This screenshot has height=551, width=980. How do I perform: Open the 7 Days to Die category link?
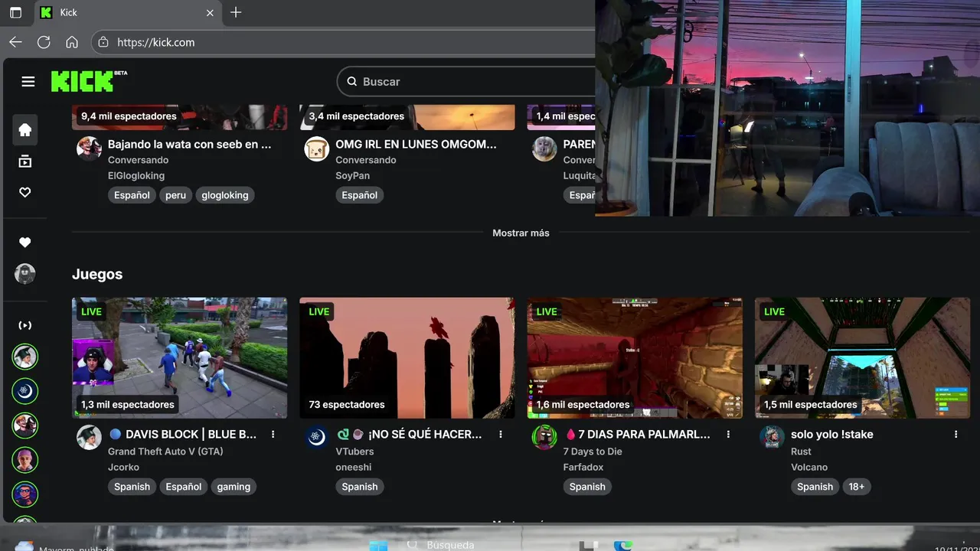593,452
